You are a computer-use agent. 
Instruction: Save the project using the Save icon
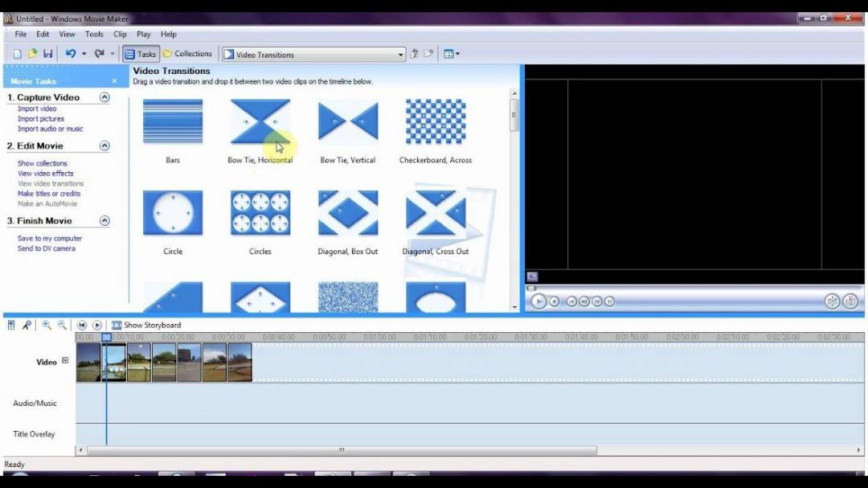(x=48, y=53)
